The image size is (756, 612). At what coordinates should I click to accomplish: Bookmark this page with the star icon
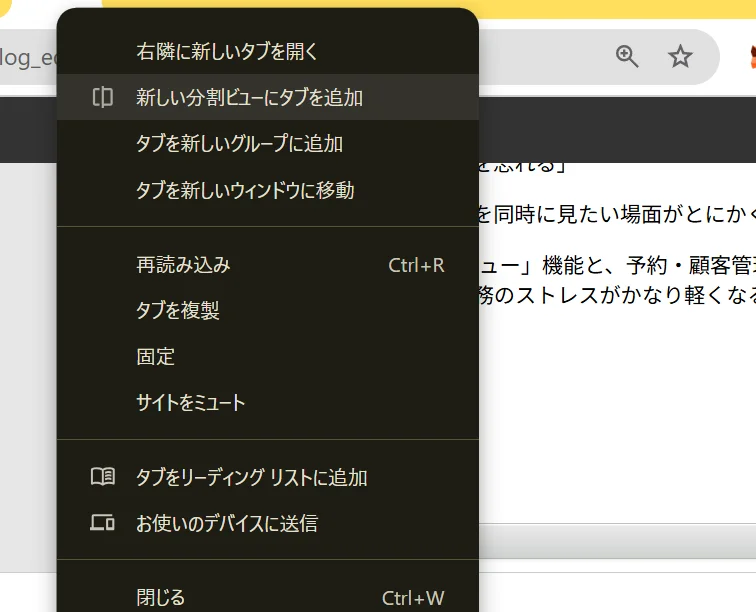tap(680, 56)
